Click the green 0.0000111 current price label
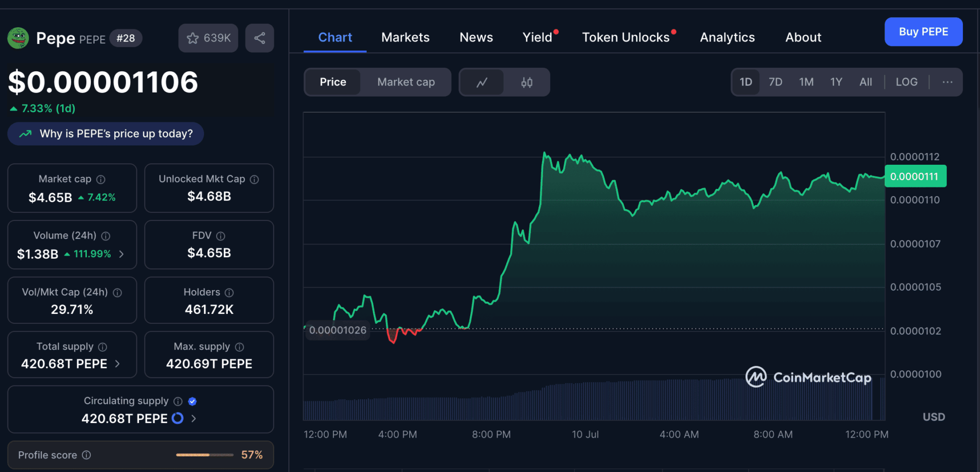The height and width of the screenshot is (472, 980). (x=915, y=176)
